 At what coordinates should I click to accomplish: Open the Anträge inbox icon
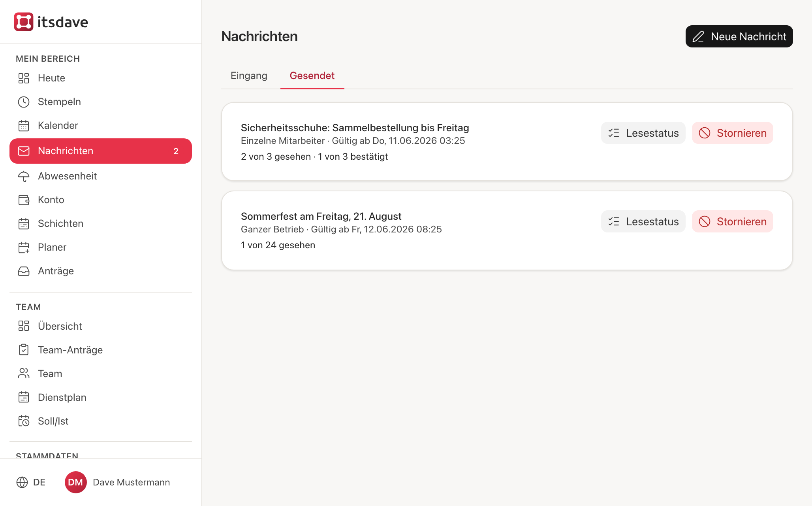pyautogui.click(x=24, y=271)
